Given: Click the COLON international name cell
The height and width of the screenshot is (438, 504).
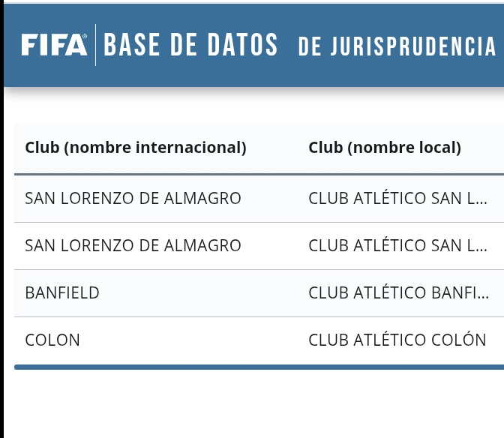Looking at the screenshot, I should 52,340.
